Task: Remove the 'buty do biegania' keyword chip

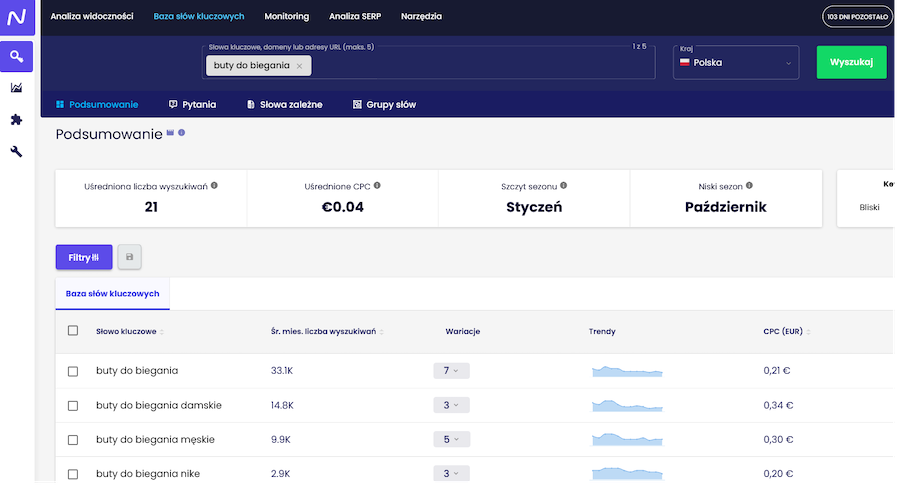Action: [299, 66]
